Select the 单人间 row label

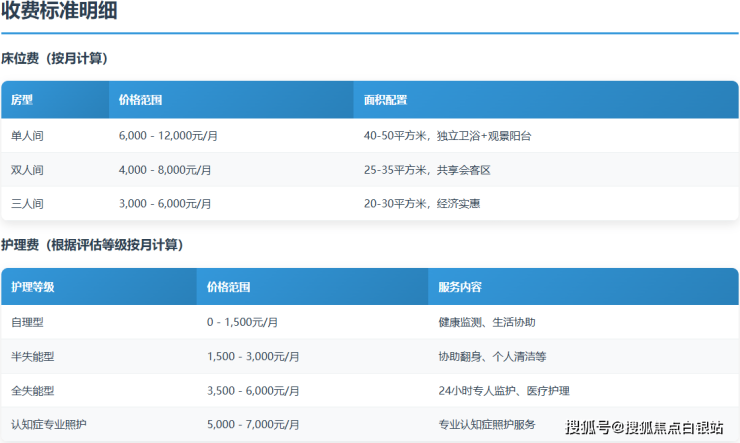[27, 135]
